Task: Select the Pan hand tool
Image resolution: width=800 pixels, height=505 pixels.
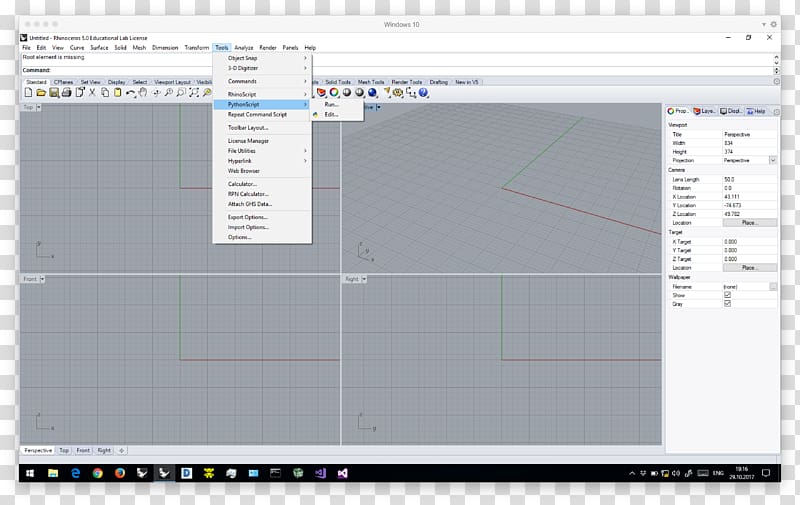Action: coord(143,92)
